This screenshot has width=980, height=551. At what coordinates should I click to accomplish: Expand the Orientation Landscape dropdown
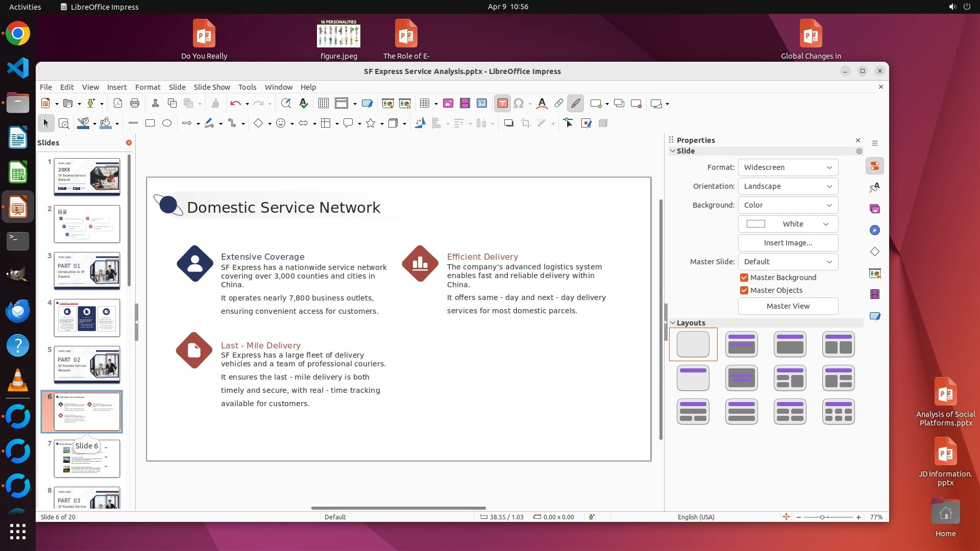(788, 186)
